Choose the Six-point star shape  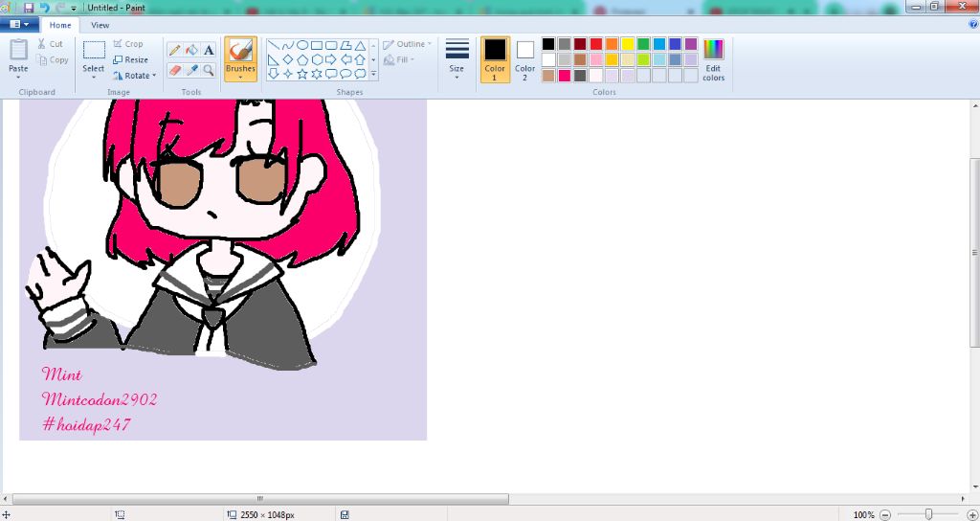pos(316,74)
